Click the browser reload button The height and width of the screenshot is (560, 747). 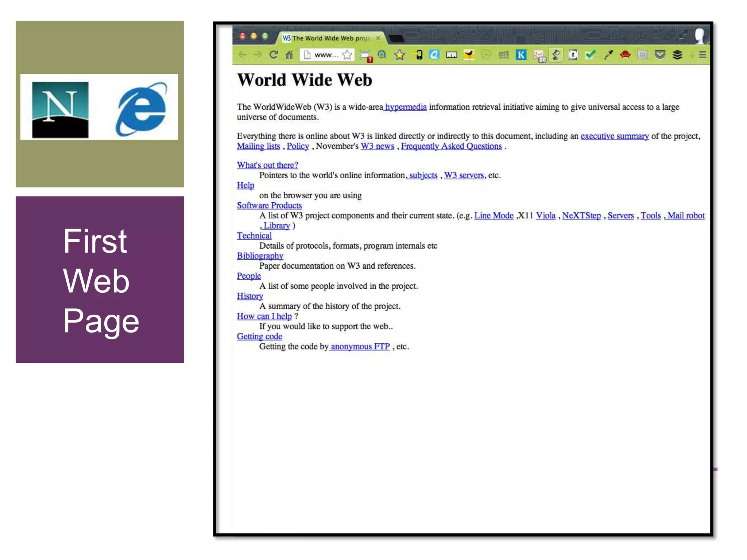274,55
